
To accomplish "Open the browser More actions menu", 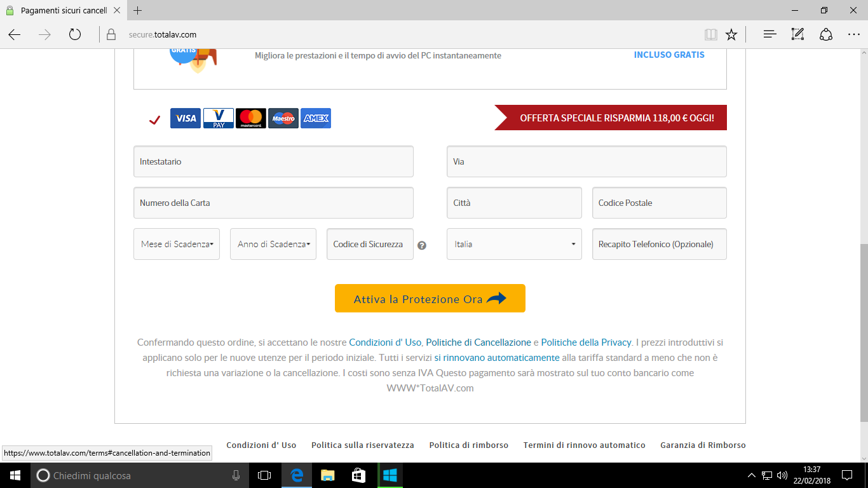I will [x=855, y=34].
